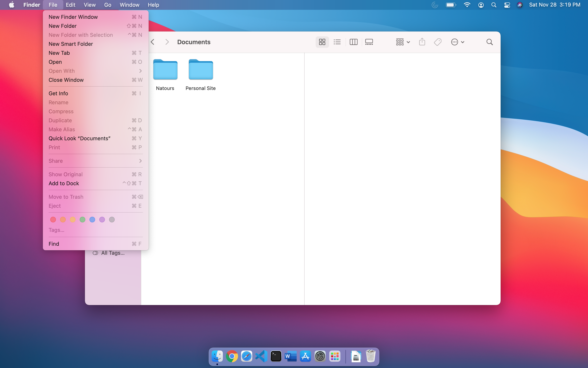Click the battery status icon
The height and width of the screenshot is (368, 588).
pos(451,5)
